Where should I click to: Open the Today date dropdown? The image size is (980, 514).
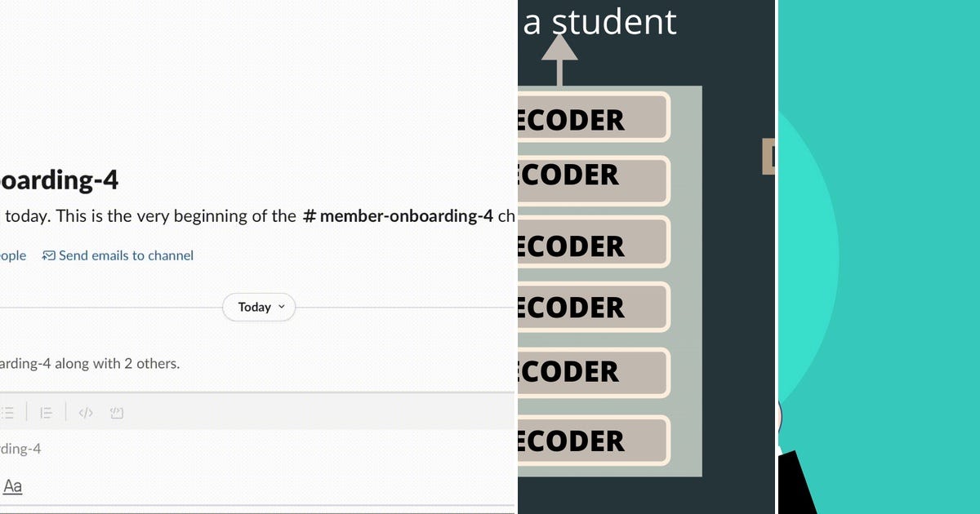(x=259, y=308)
